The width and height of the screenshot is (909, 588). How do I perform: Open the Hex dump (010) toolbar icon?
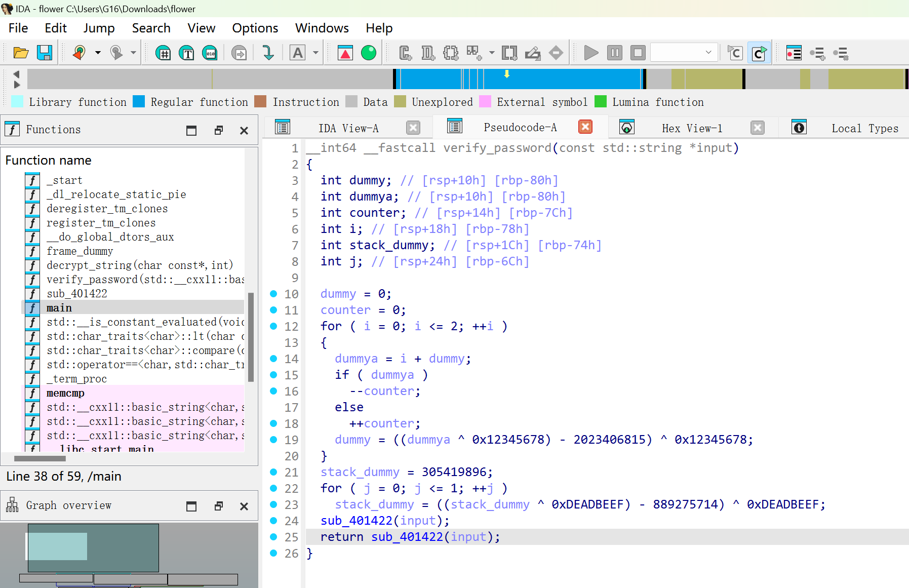[x=210, y=53]
